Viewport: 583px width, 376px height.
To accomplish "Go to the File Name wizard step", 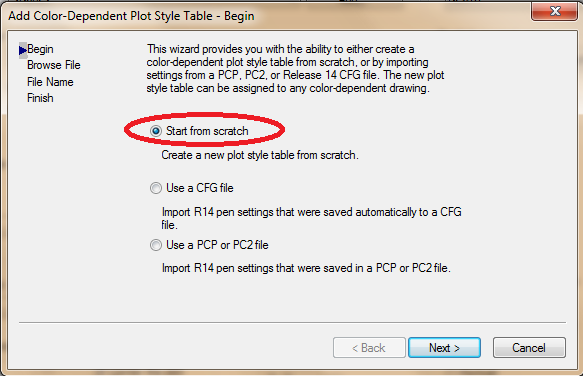I will (x=50, y=82).
